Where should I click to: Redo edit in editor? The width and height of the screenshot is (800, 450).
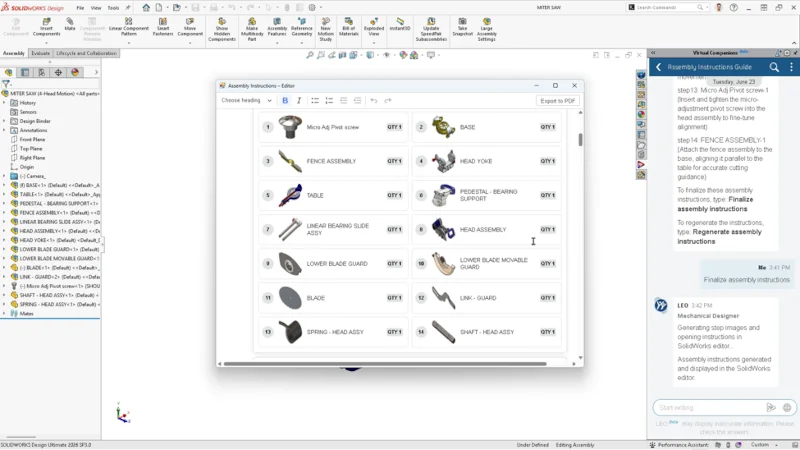click(x=388, y=101)
